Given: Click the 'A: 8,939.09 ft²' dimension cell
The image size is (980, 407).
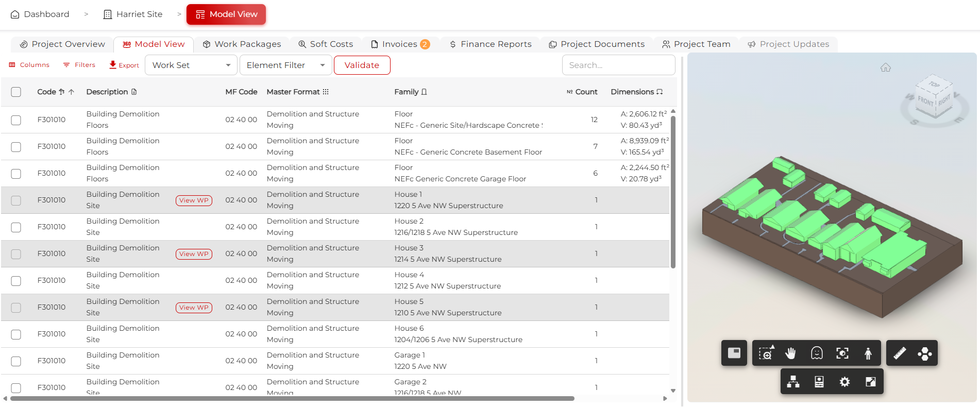Looking at the screenshot, I should coord(645,141).
